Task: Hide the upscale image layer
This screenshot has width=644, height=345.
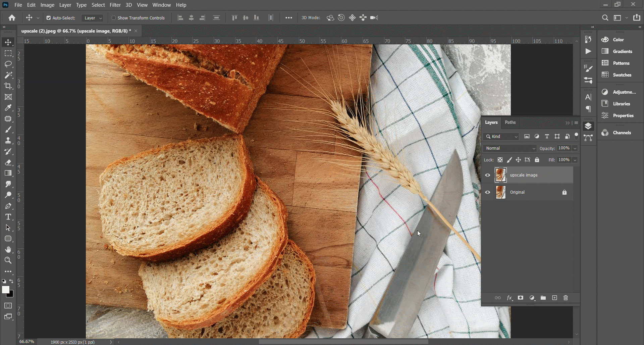Action: click(488, 175)
